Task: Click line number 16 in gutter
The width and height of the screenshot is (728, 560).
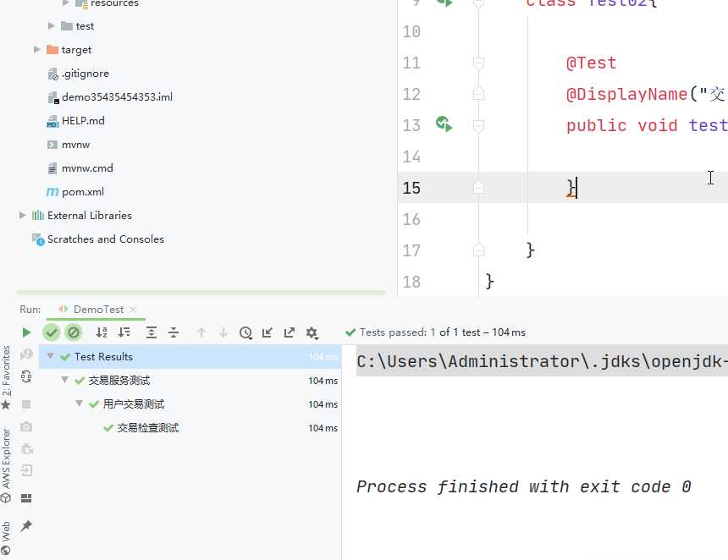Action: coord(411,219)
